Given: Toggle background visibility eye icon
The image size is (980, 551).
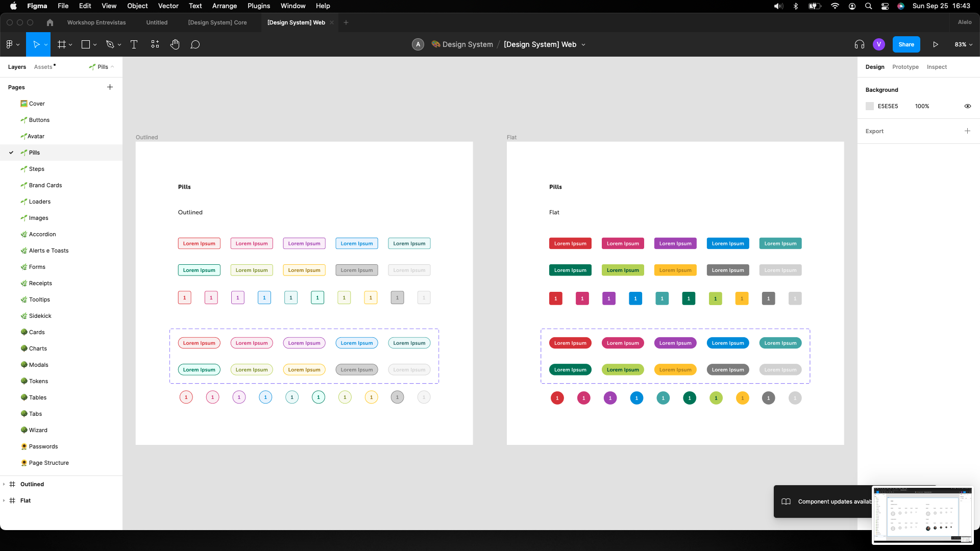Looking at the screenshot, I should (x=967, y=106).
